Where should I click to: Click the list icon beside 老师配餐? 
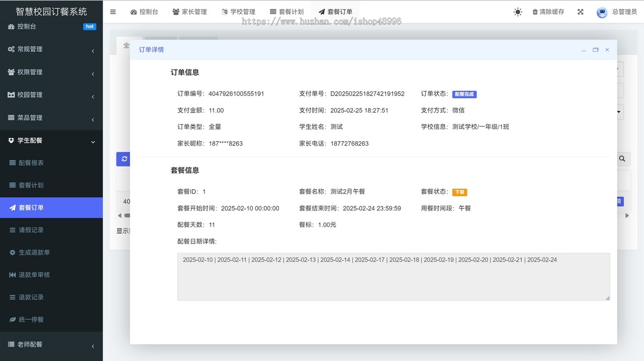coord(11,344)
